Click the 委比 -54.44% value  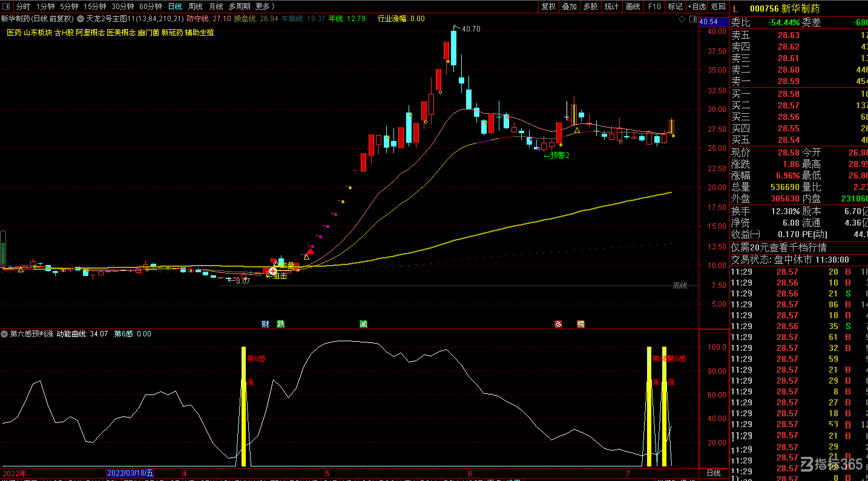(x=784, y=22)
